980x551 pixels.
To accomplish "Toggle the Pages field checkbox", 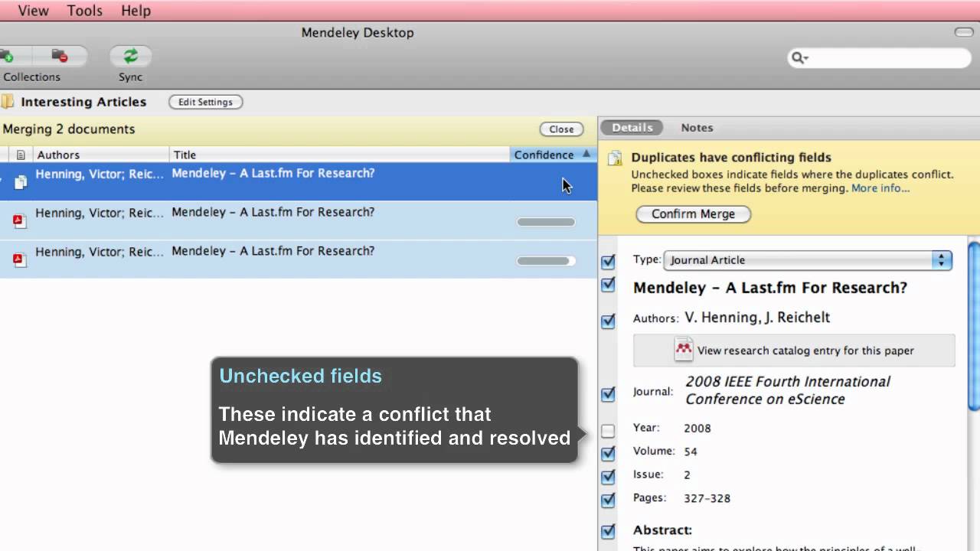I will click(x=608, y=500).
